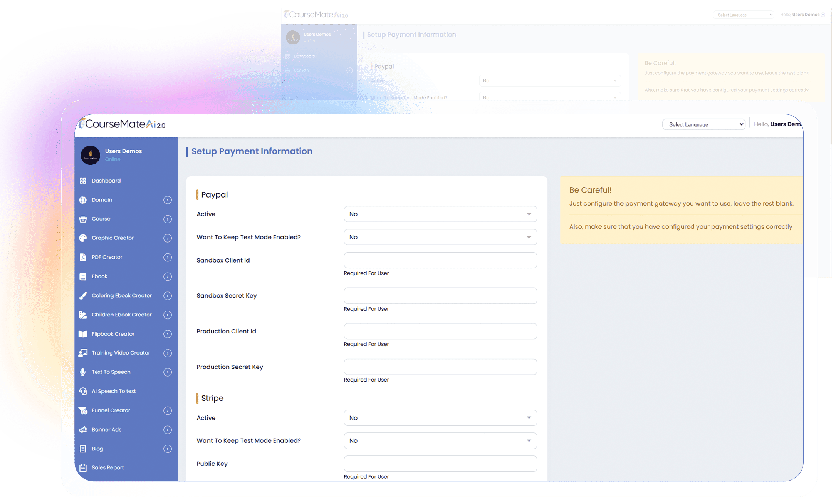Click the Sales Report clipboard icon
Viewport: 836px width, 504px height.
(x=83, y=468)
